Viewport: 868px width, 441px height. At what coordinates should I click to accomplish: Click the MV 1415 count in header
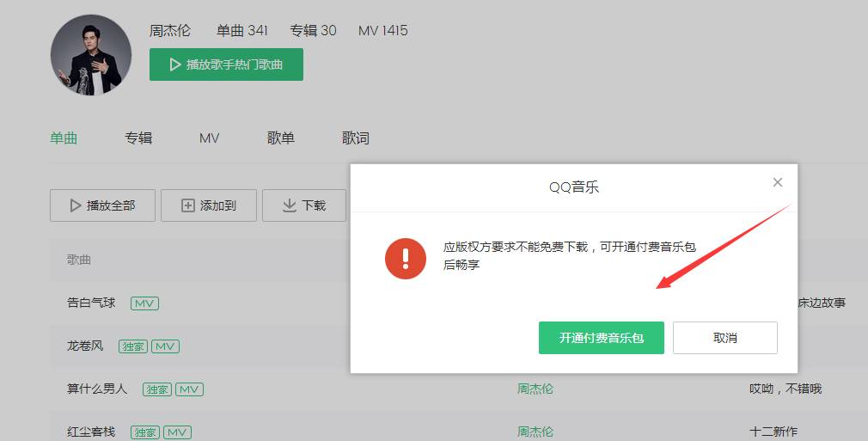pyautogui.click(x=383, y=30)
